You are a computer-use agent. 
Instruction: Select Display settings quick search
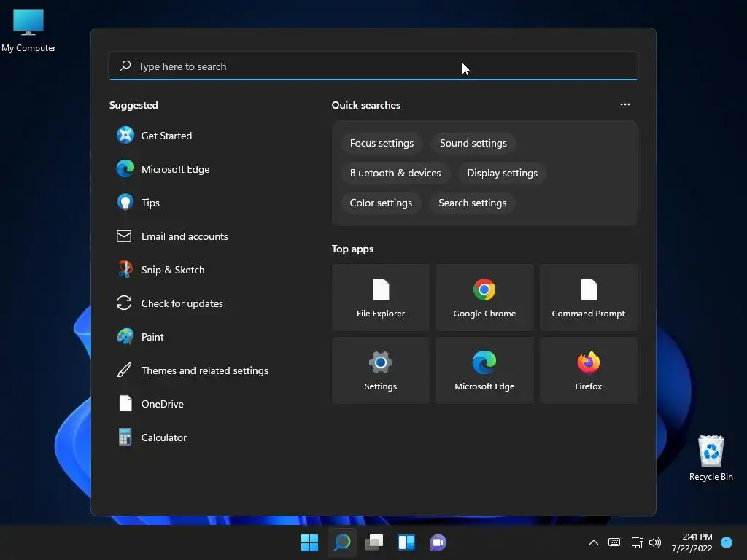coord(502,174)
